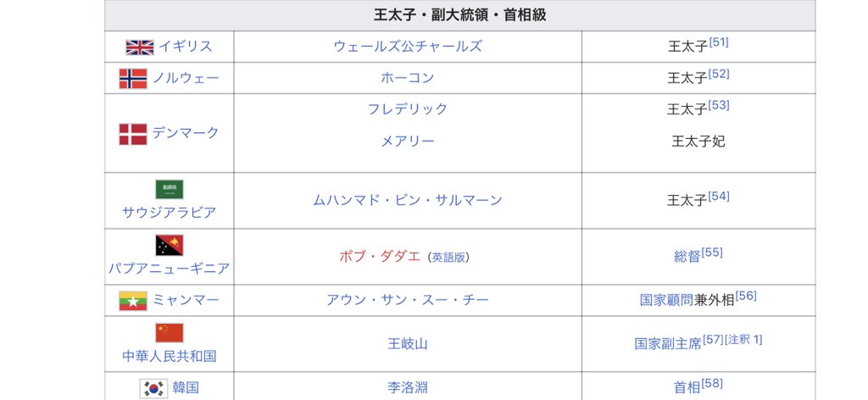The image size is (868, 400).
Task: Click the Papua New Guinea flag icon
Action: 169,246
